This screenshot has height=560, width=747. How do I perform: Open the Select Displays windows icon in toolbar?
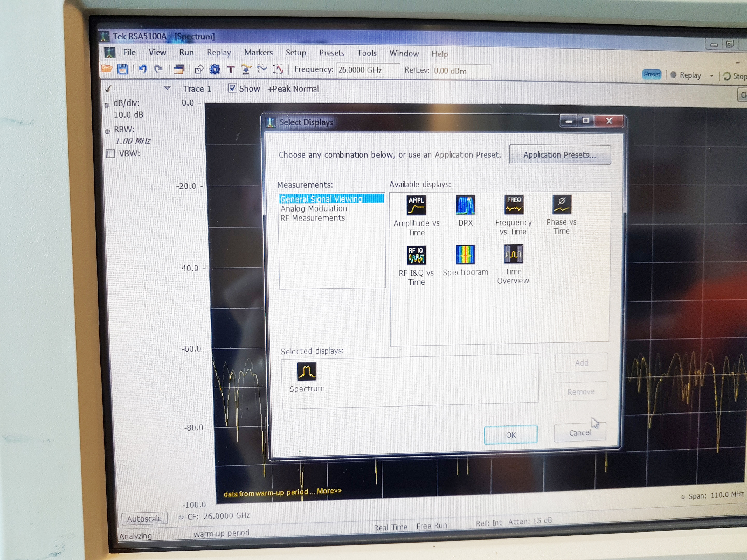pos(179,69)
